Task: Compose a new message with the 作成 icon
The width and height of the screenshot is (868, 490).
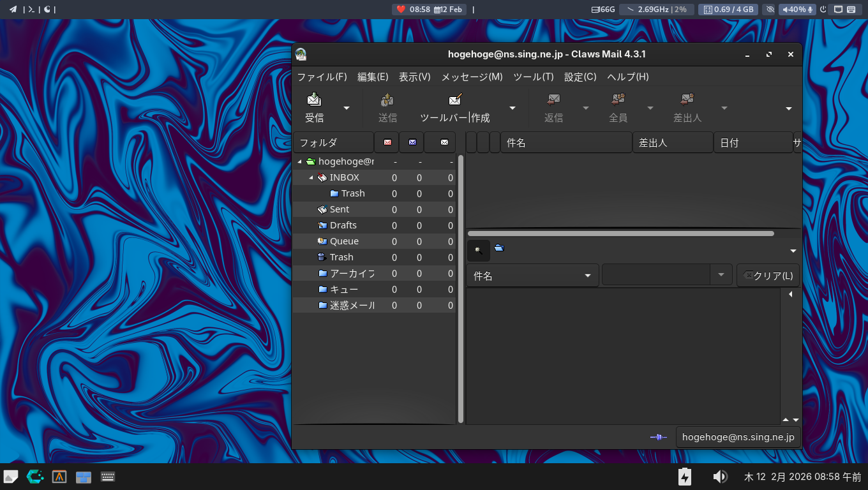Action: tap(455, 108)
